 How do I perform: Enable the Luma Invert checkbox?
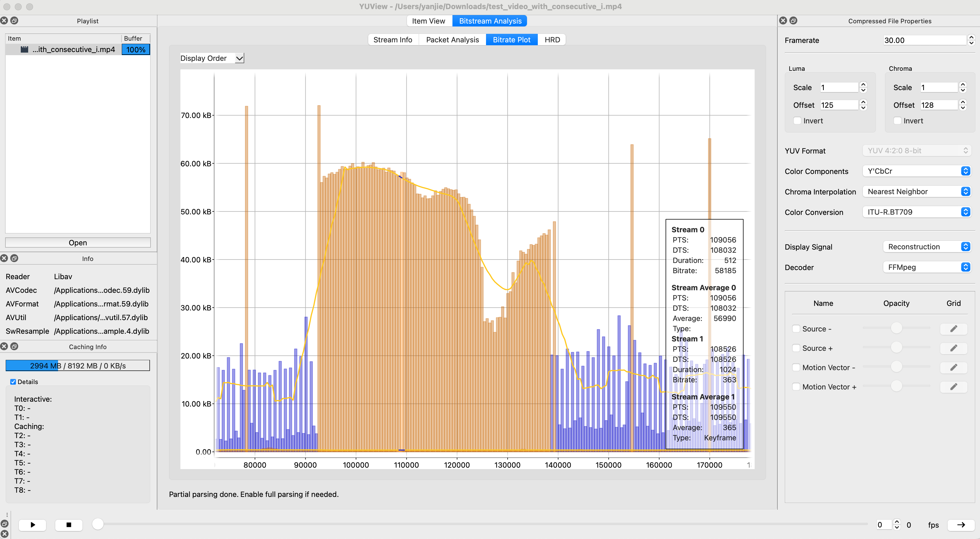[x=797, y=121]
